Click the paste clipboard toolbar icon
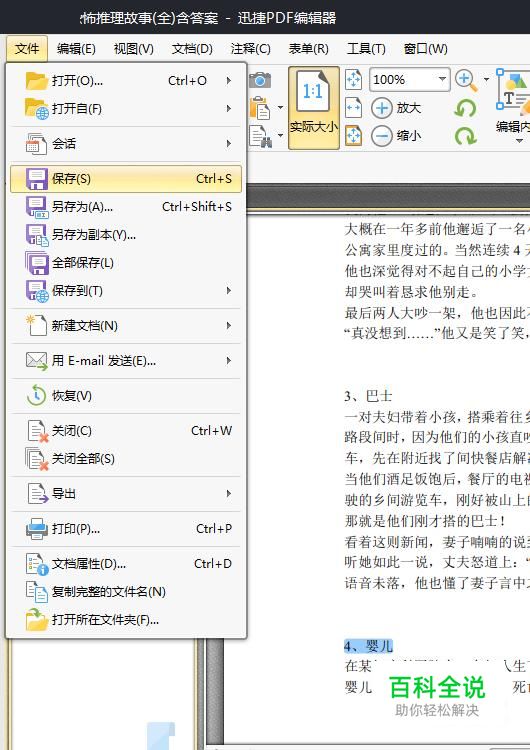Viewport: 530px width, 750px height. point(260,108)
